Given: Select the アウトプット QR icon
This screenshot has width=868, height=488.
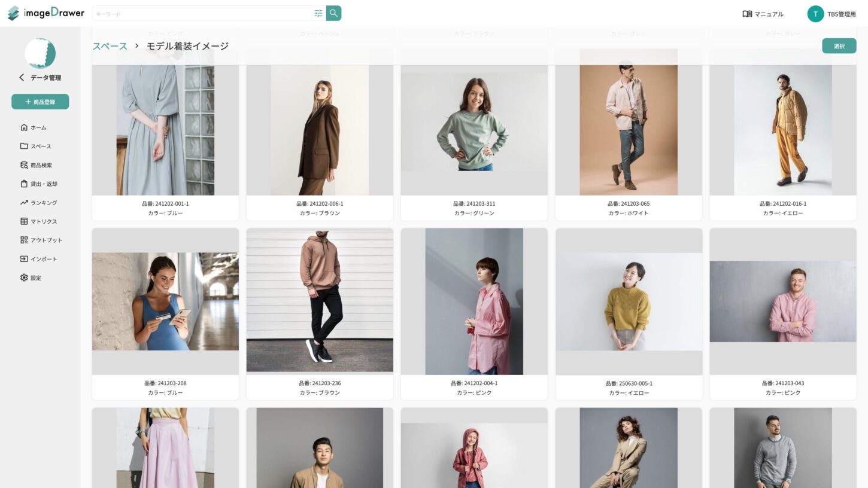Looking at the screenshot, I should [x=24, y=240].
